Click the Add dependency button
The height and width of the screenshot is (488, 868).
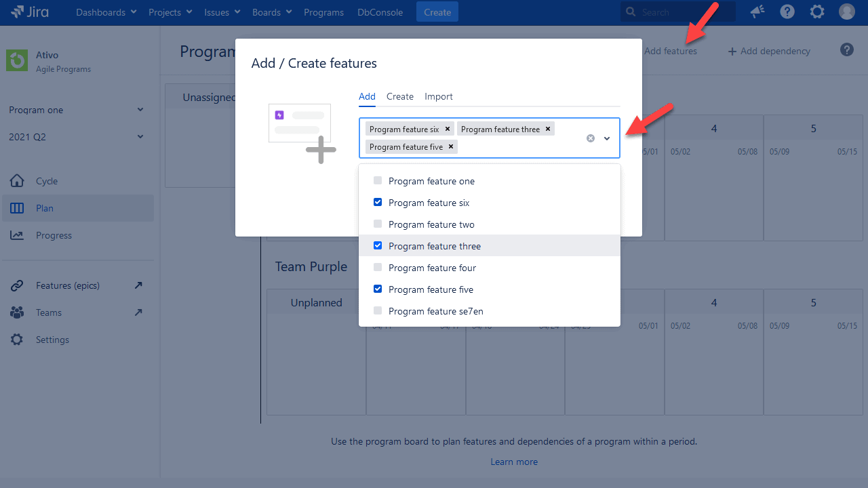[x=768, y=51]
